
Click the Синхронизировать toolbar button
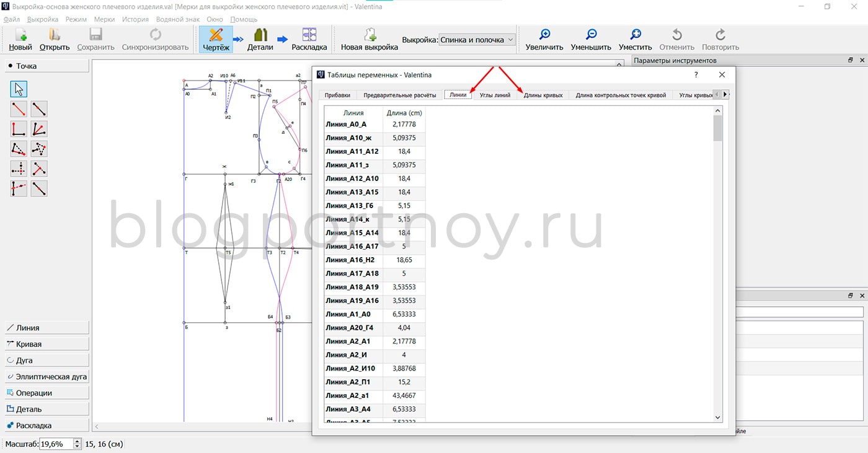click(x=155, y=40)
